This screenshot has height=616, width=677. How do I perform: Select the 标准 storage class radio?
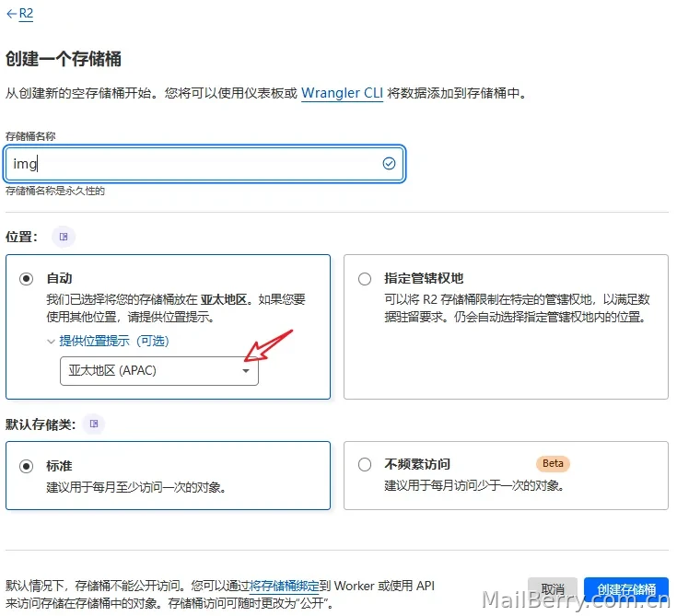(26, 467)
